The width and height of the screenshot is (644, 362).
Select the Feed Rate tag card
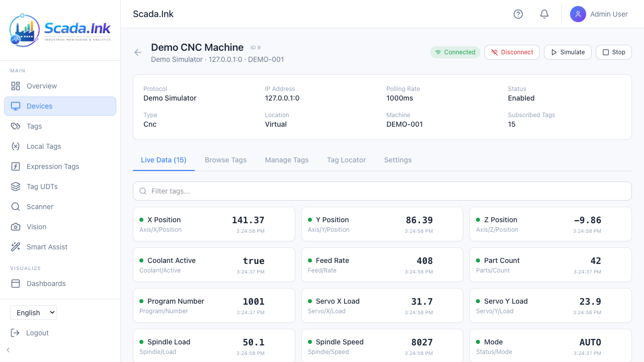[x=382, y=265]
